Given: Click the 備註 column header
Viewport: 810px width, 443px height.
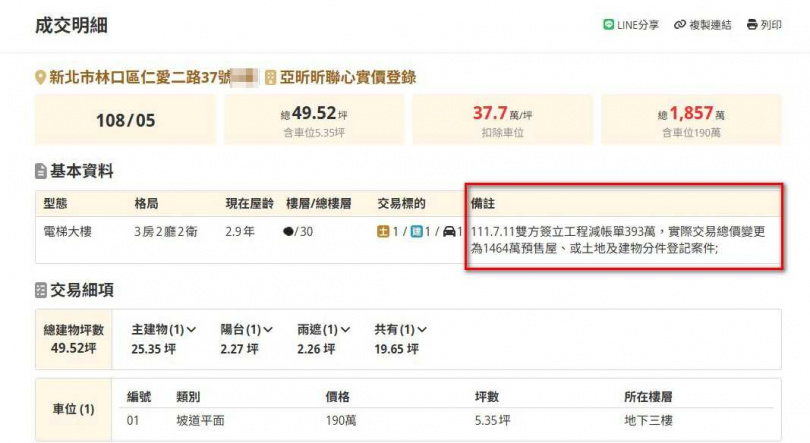Looking at the screenshot, I should tap(482, 203).
